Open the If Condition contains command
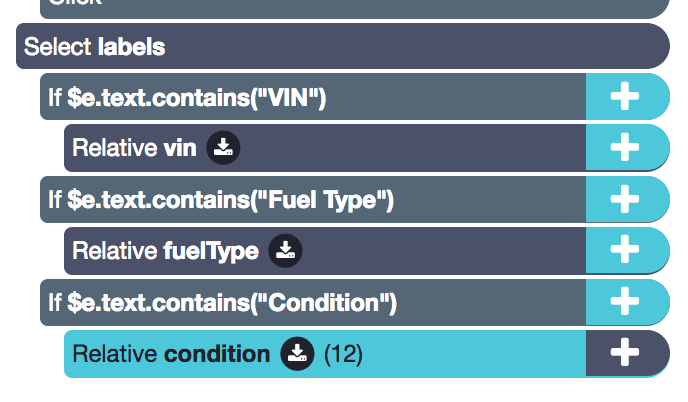The width and height of the screenshot is (688, 402). [x=313, y=302]
